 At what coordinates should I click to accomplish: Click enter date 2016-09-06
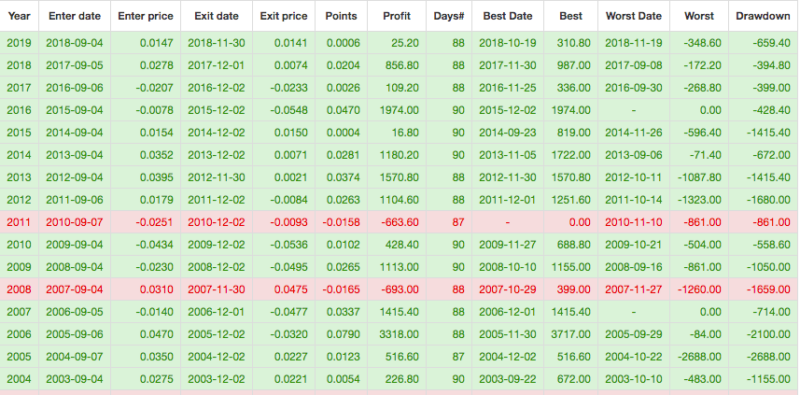click(x=74, y=88)
